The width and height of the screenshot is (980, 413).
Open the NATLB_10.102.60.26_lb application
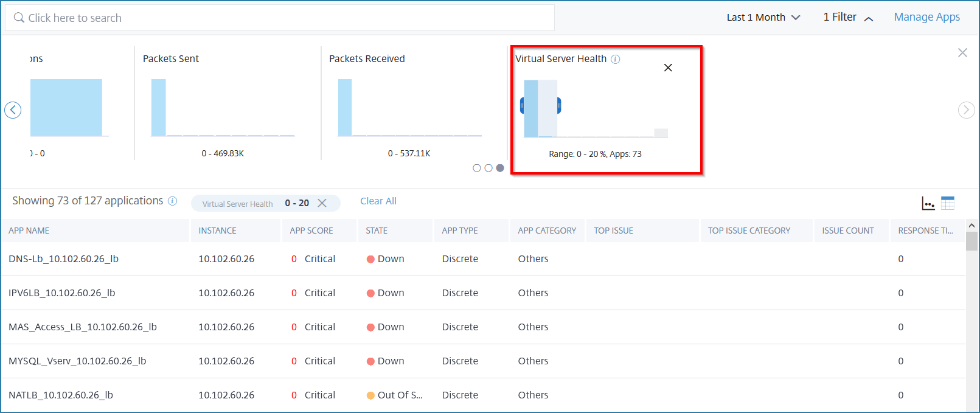click(61, 395)
